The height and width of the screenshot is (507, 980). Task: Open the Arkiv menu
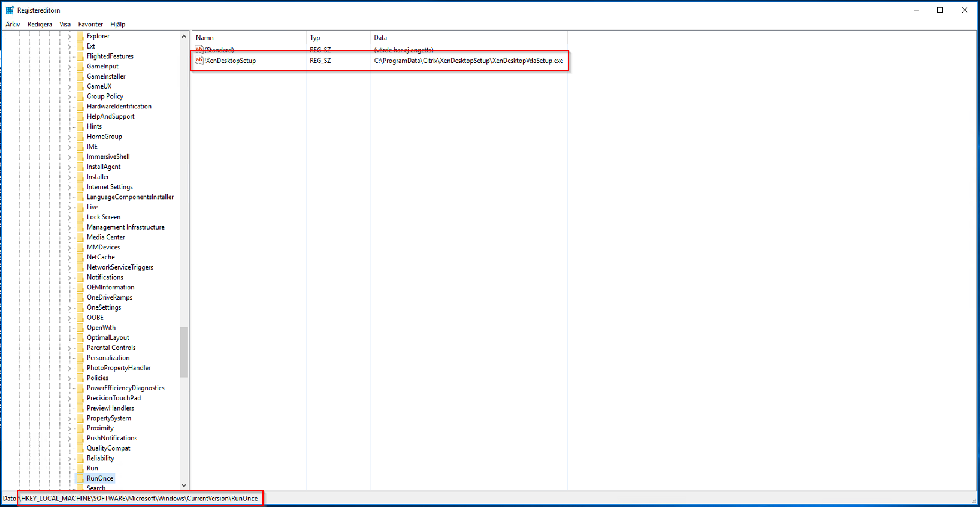13,25
